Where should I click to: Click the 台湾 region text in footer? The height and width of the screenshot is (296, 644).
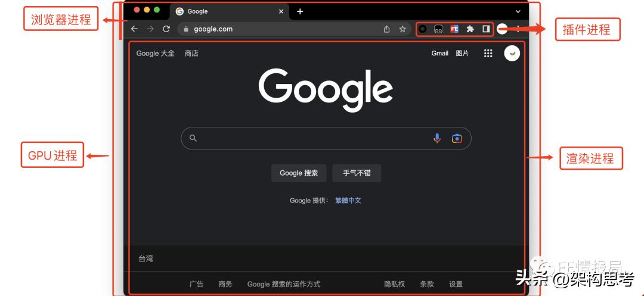[x=146, y=258]
